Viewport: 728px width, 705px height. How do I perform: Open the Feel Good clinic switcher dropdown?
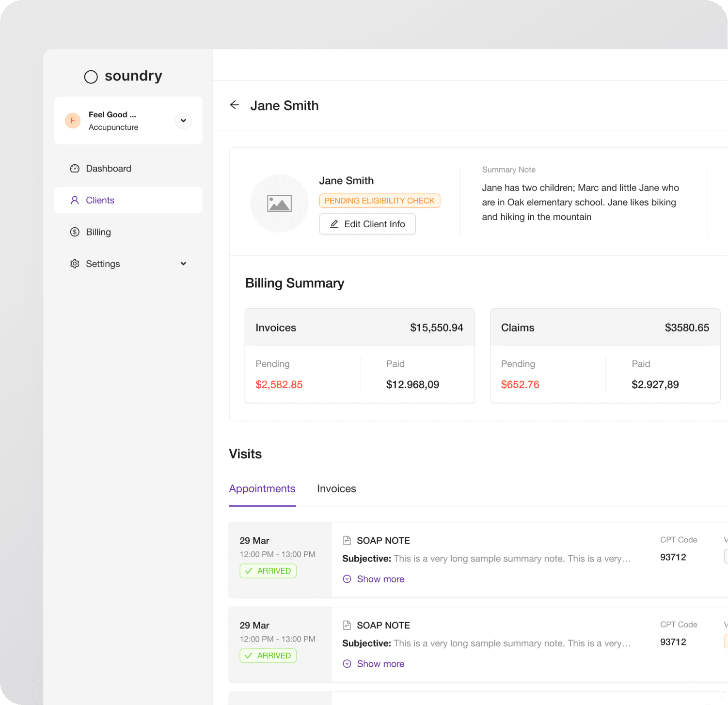pyautogui.click(x=183, y=120)
